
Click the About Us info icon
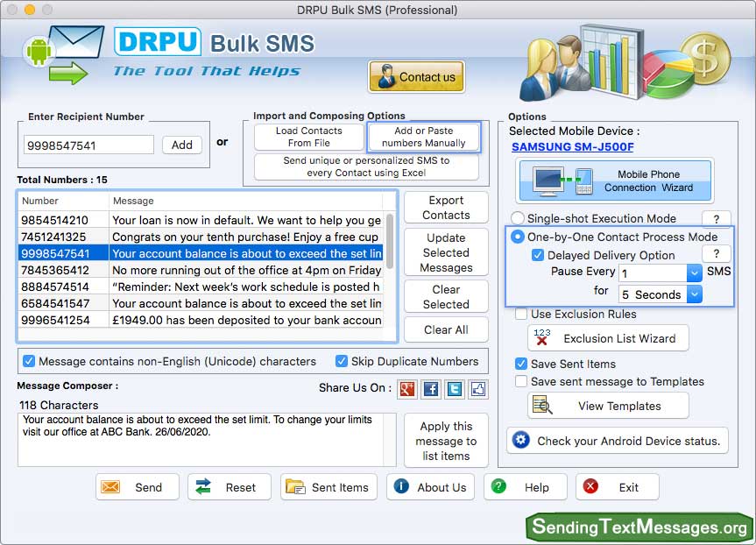401,486
